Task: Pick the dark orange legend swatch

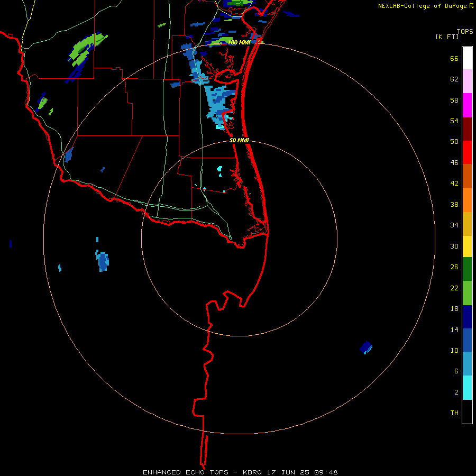Action: [467, 176]
